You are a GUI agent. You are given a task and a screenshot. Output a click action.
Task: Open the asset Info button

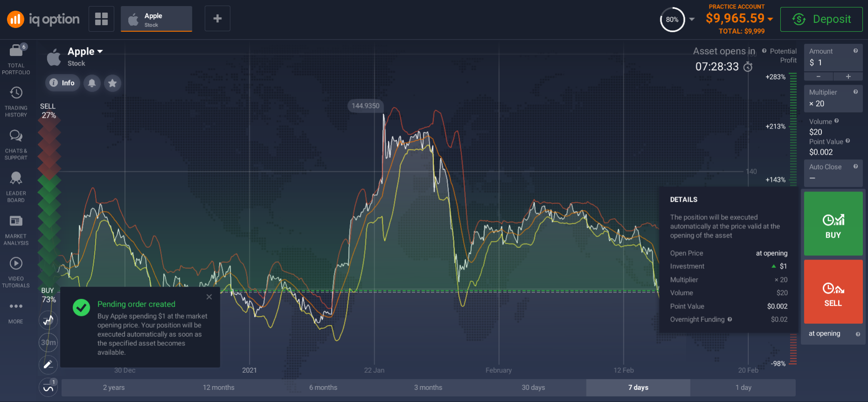[x=62, y=83]
